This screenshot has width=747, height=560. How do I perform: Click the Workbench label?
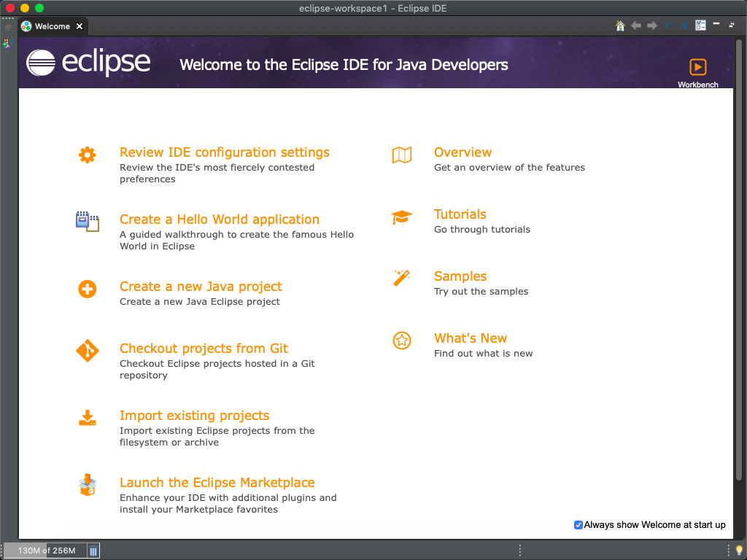(x=697, y=85)
